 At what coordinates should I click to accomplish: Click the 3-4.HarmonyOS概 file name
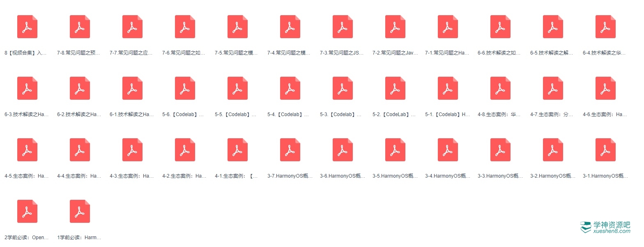pyautogui.click(x=448, y=176)
